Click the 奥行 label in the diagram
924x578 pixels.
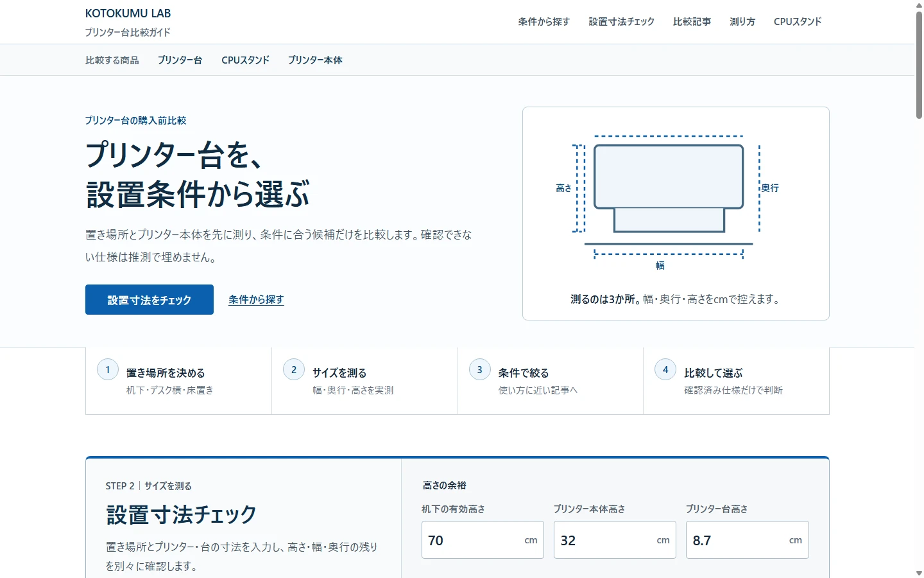pyautogui.click(x=770, y=188)
